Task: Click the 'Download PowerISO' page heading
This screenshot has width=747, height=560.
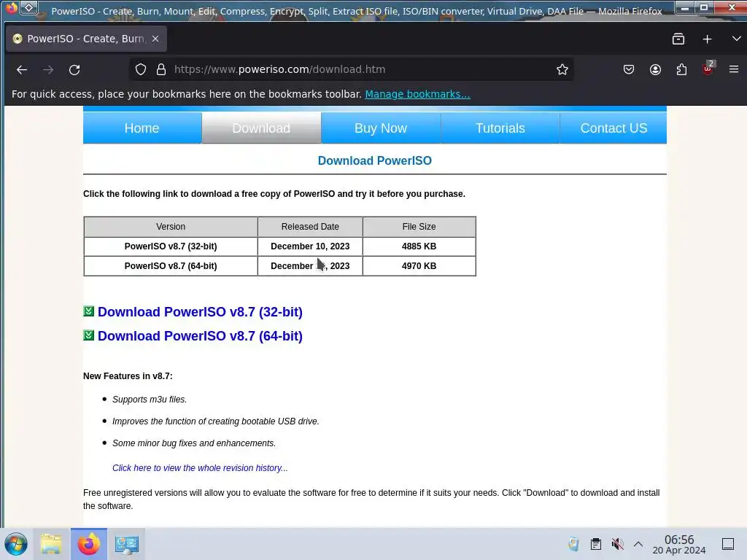Action: point(375,161)
